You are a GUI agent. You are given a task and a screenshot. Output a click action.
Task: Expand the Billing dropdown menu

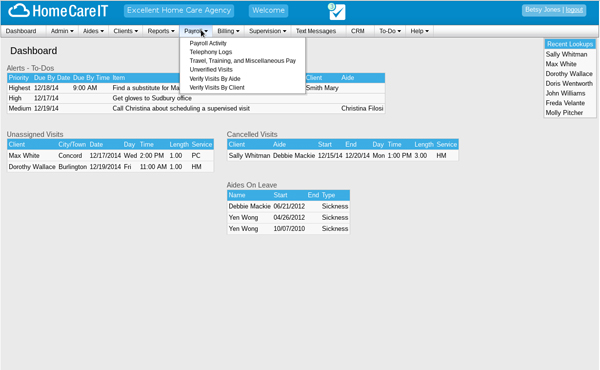pyautogui.click(x=228, y=31)
